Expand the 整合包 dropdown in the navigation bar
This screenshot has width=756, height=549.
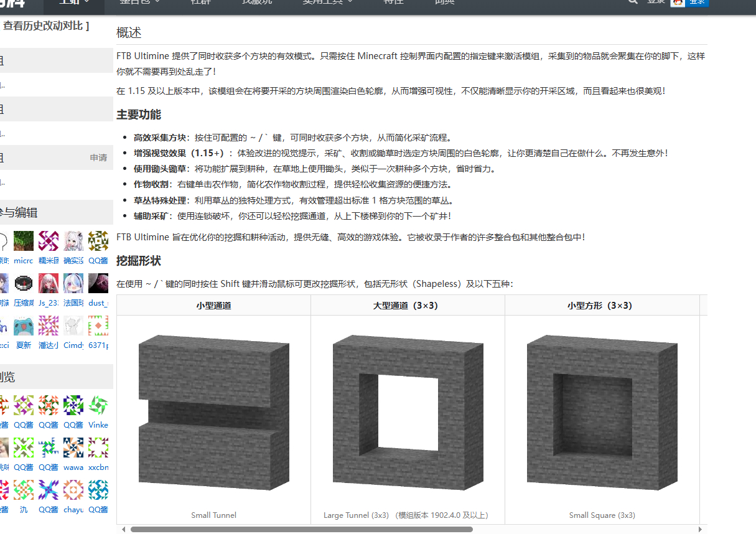pyautogui.click(x=139, y=2)
